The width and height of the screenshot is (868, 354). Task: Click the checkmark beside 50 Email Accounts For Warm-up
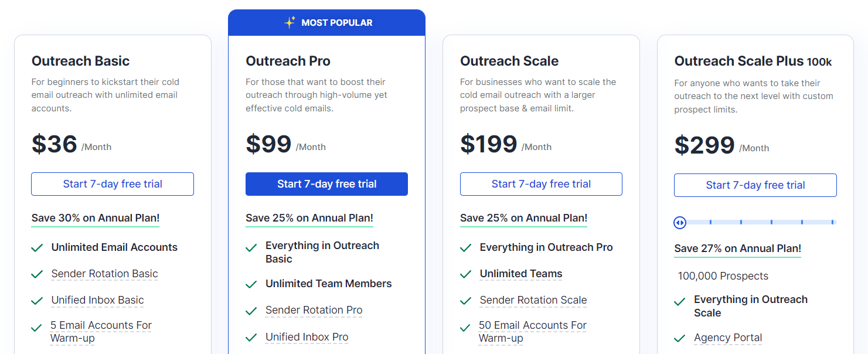tap(465, 326)
